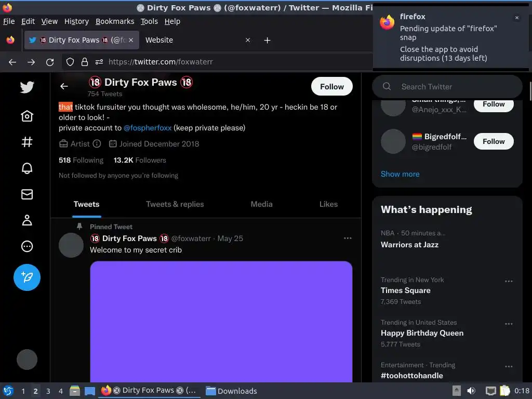This screenshot has height=399, width=532.
Task: Open the Home icon in Twitter sidebar
Action: pyautogui.click(x=27, y=116)
